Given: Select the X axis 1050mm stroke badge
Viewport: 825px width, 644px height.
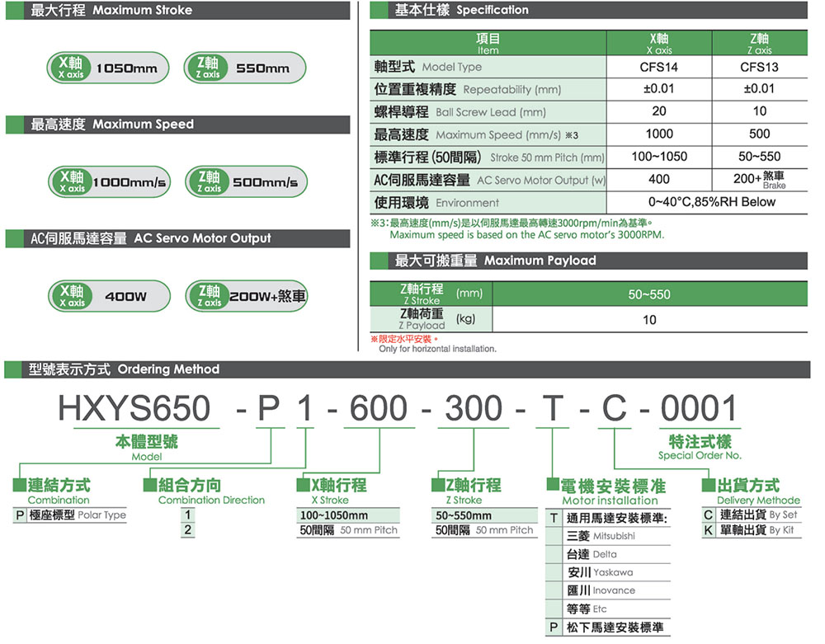Looking at the screenshot, I should (107, 67).
